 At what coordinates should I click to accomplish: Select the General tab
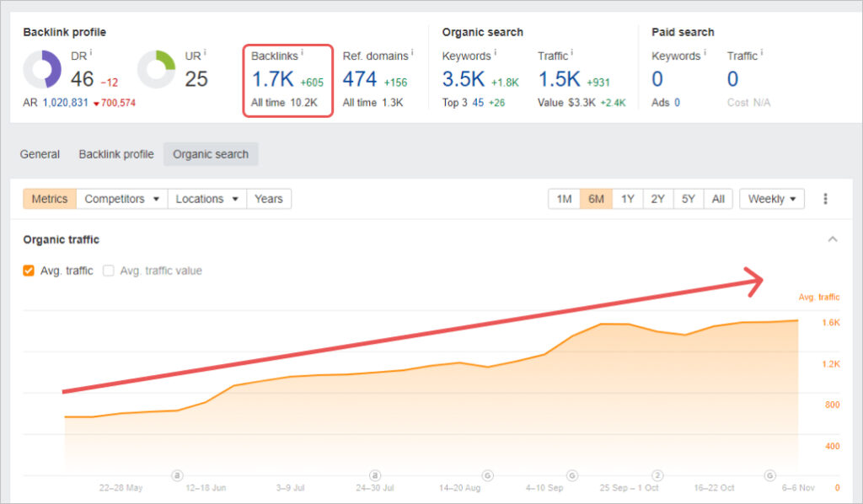point(40,154)
